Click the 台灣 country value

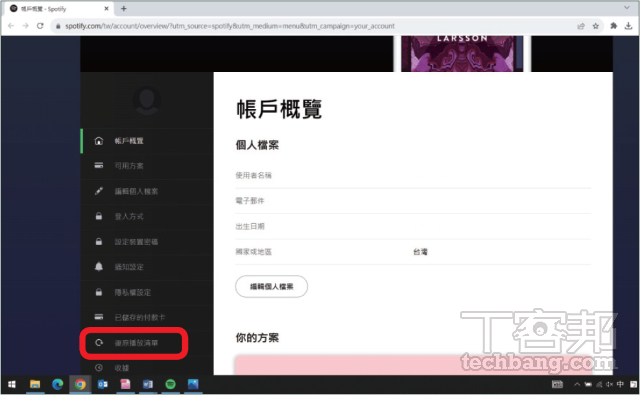tap(420, 252)
